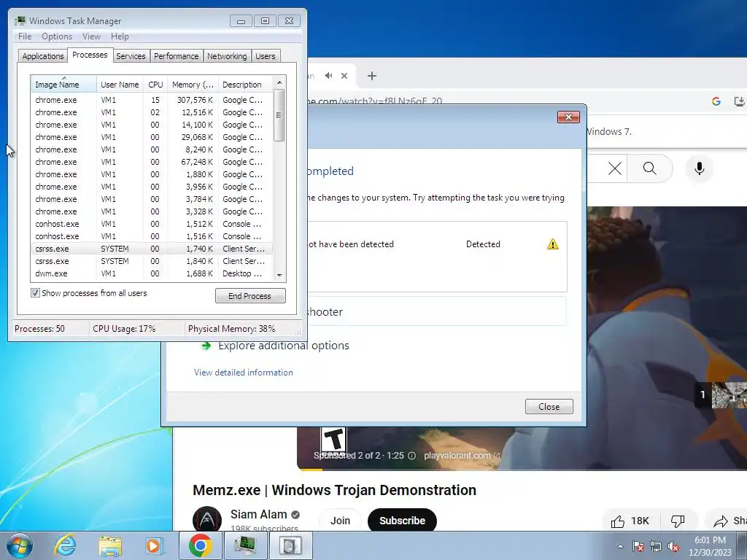
Task: Switch to the Services tab
Action: 131,56
